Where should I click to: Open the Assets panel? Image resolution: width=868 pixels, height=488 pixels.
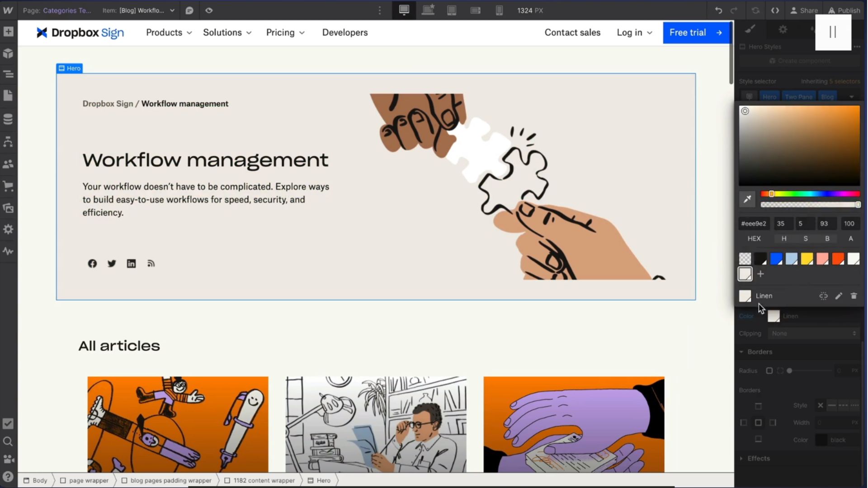pos(8,208)
